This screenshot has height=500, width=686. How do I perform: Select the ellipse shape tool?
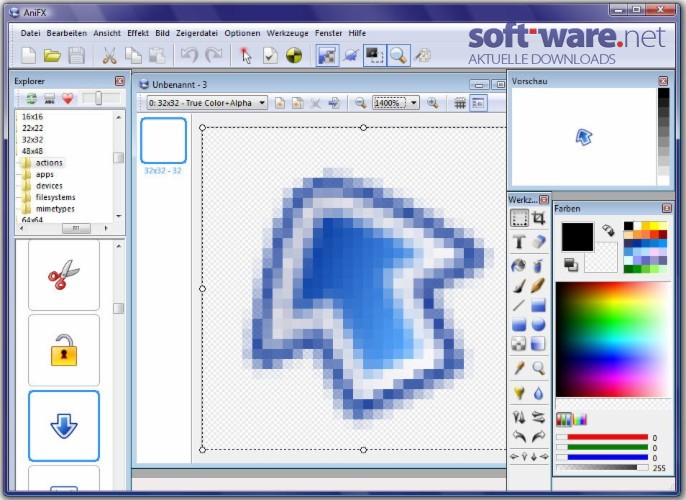[x=538, y=325]
